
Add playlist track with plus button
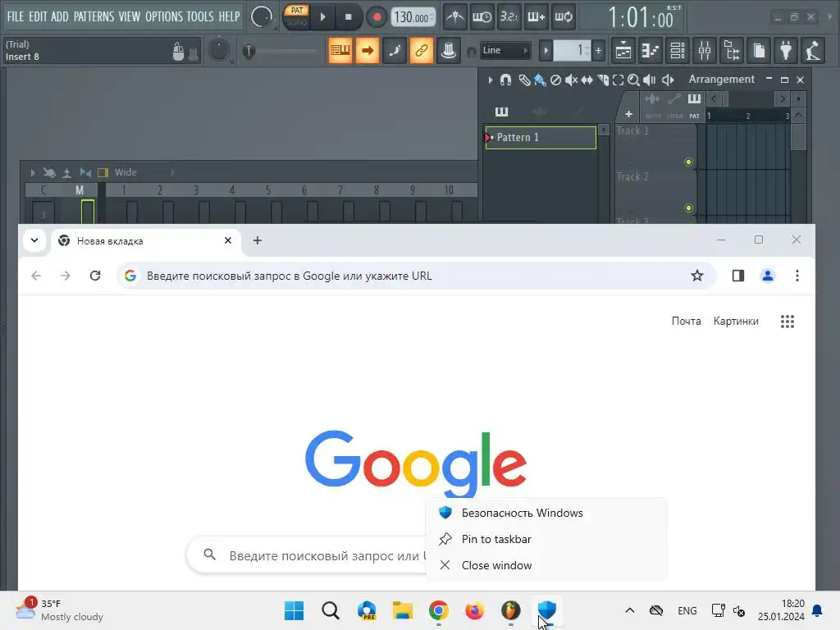pyautogui.click(x=629, y=113)
